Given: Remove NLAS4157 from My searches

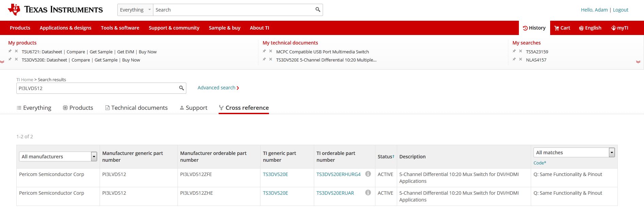Looking at the screenshot, I should point(521,59).
